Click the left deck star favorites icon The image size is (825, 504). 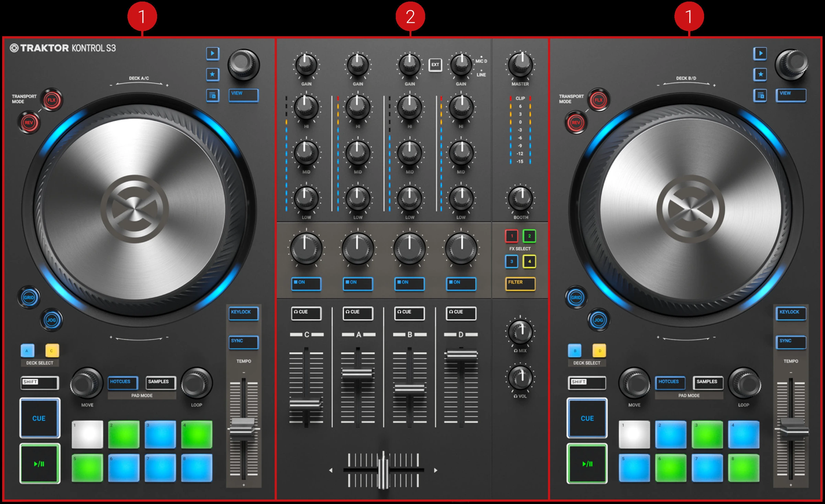(212, 74)
